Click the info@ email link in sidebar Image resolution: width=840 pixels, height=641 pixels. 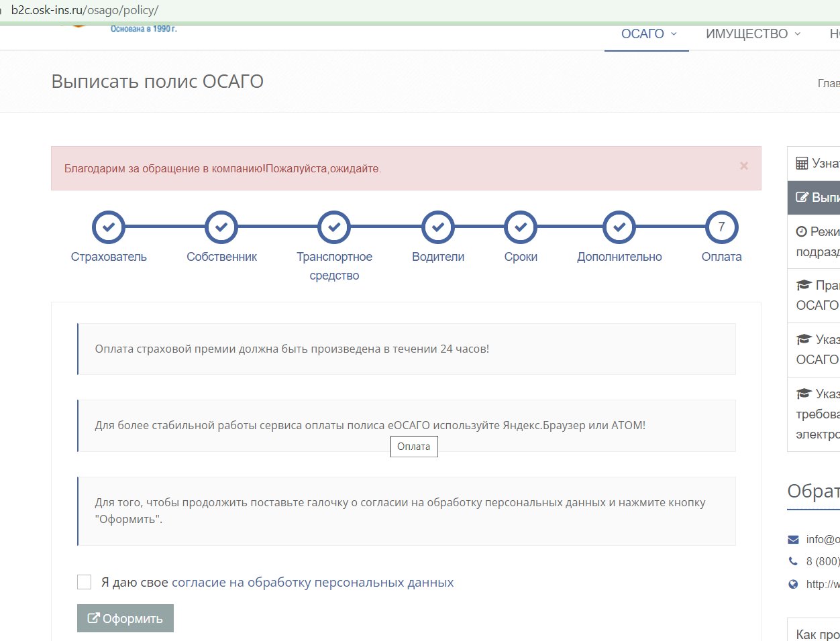tap(823, 540)
